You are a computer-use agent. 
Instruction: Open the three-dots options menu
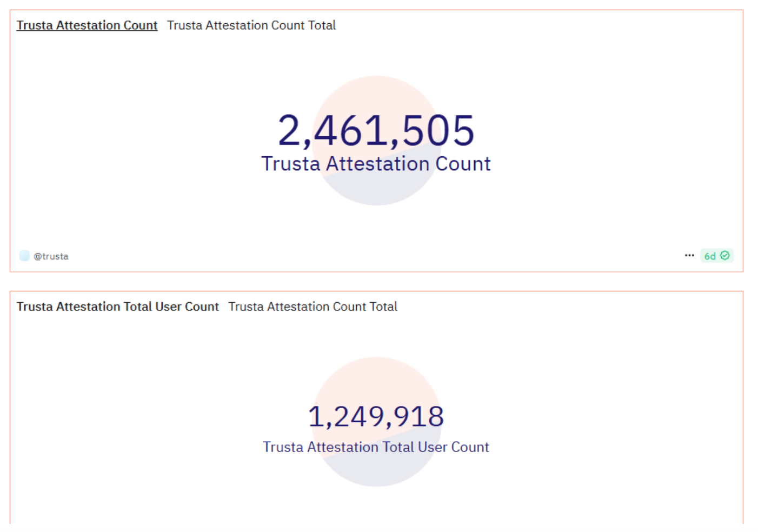(x=689, y=255)
